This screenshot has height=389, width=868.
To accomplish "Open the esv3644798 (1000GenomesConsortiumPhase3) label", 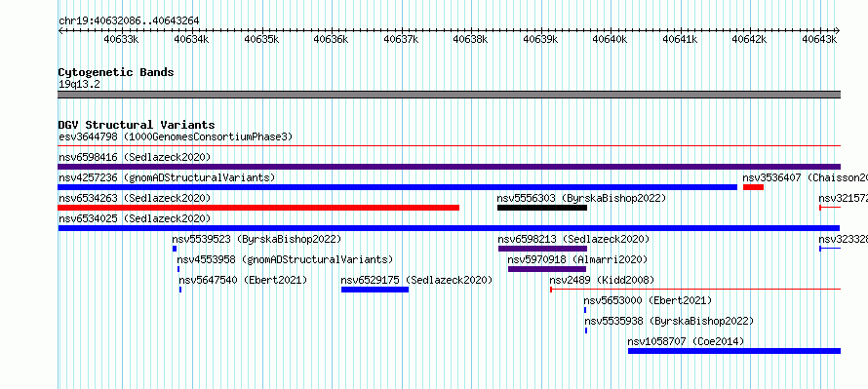I will [x=176, y=136].
